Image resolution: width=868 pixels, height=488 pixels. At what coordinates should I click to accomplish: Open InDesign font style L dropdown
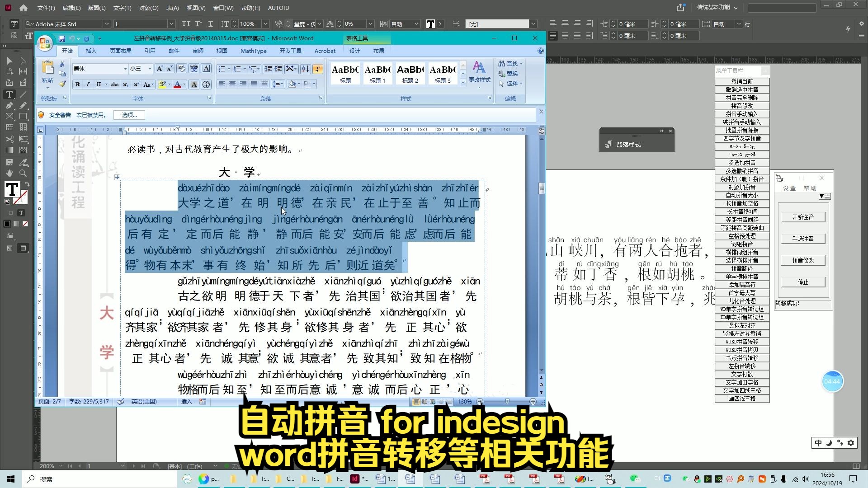(x=171, y=24)
